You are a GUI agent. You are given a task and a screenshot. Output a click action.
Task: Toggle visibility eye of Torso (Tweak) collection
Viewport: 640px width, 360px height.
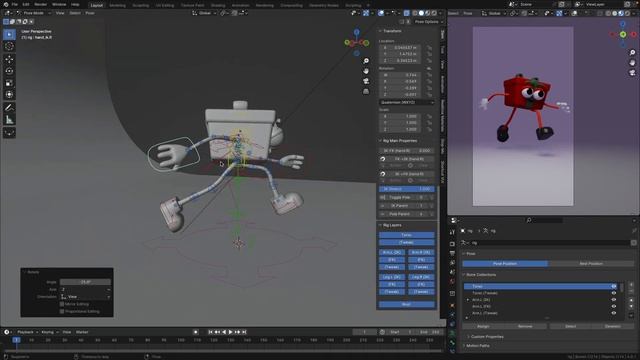(x=613, y=293)
